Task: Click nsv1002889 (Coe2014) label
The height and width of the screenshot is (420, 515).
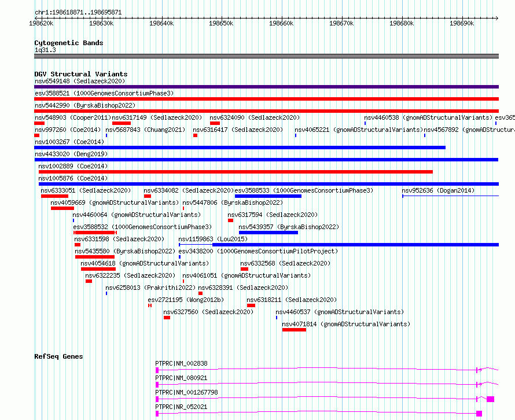Action: point(73,166)
